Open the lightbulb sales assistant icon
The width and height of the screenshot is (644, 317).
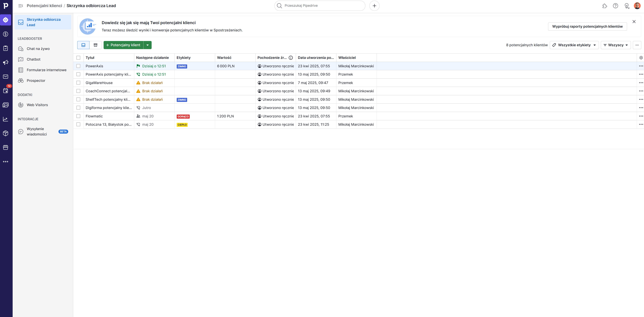[x=626, y=6]
